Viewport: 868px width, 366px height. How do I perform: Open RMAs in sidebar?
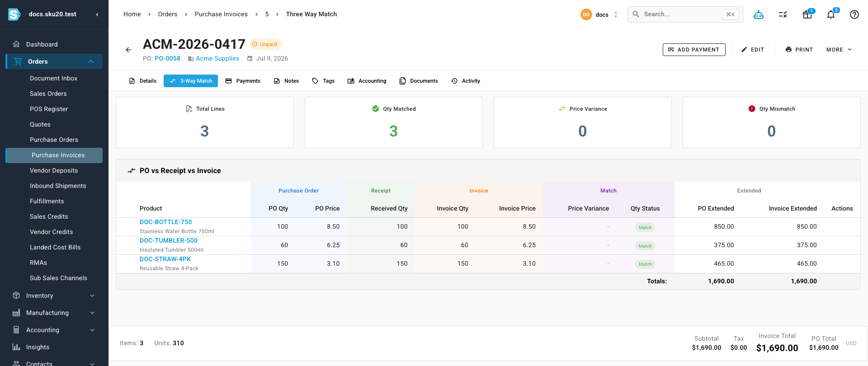point(38,263)
